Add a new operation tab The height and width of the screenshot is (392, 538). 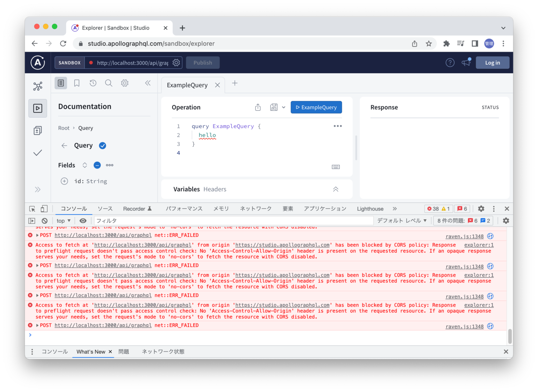[x=235, y=83]
